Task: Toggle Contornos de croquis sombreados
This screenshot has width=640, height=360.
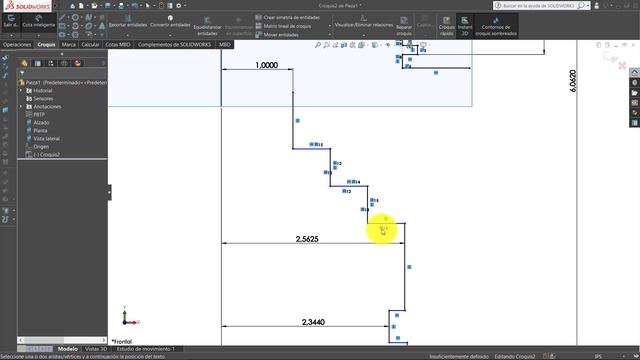Action: point(496,26)
